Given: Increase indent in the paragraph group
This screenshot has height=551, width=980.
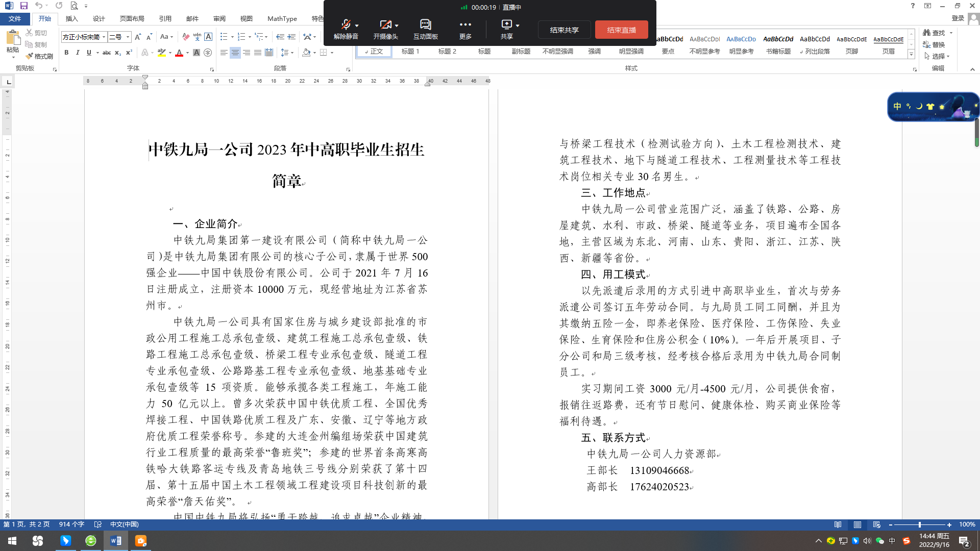Looking at the screenshot, I should [291, 37].
